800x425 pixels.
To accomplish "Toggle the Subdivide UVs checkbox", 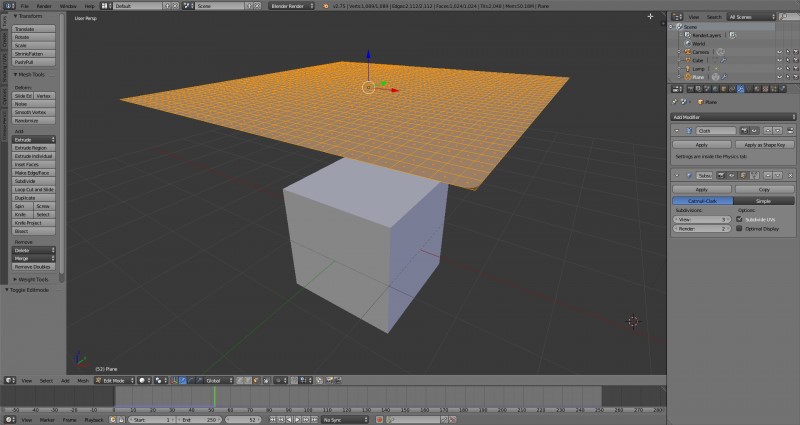I will (x=739, y=219).
